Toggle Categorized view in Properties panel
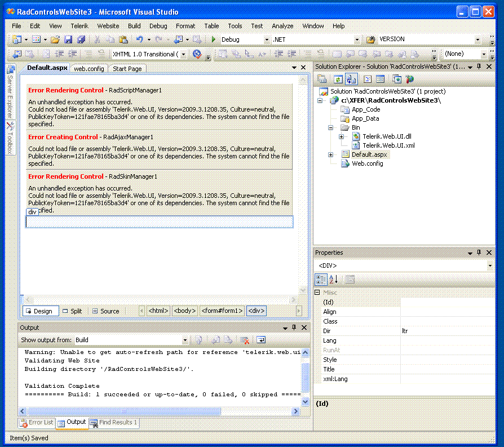This screenshot has height=447, width=504. pyautogui.click(x=321, y=279)
